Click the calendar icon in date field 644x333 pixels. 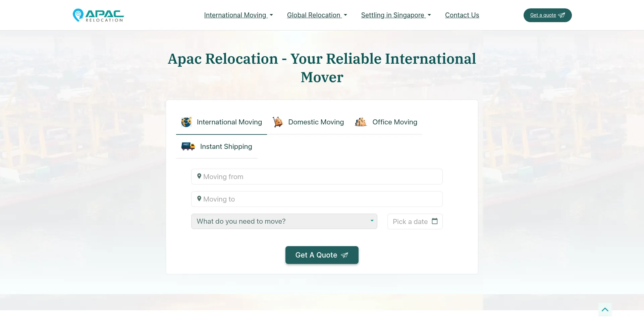[435, 221]
